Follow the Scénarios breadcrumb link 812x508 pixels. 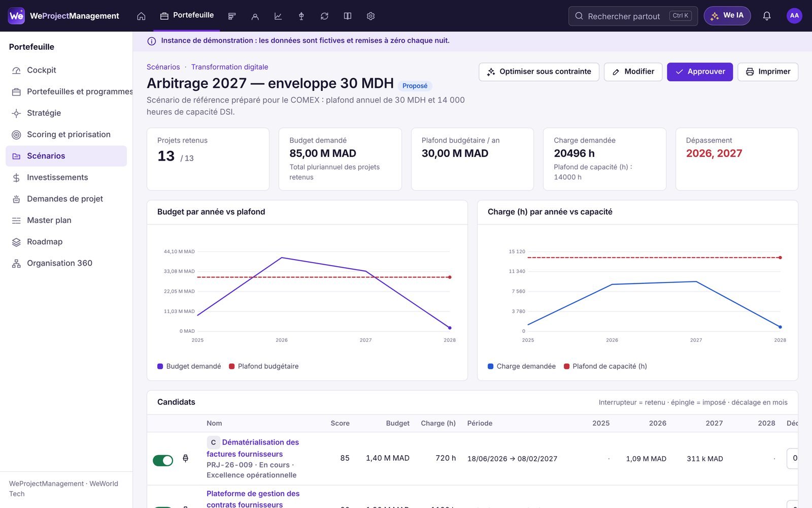[x=163, y=67]
